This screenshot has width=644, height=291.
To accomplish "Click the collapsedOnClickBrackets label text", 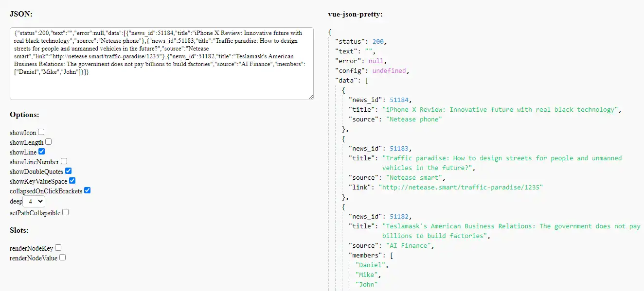I will pos(46,191).
